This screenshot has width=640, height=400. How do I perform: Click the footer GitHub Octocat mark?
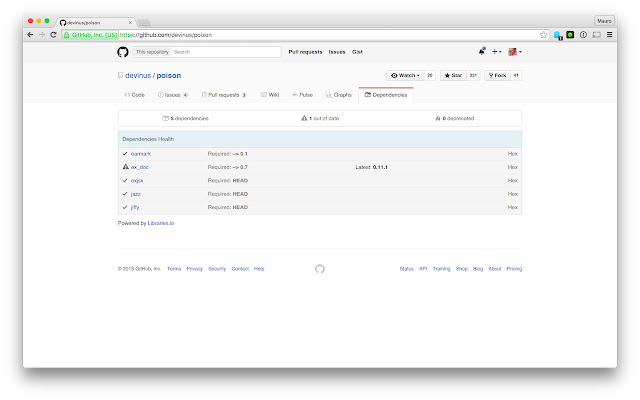point(320,269)
